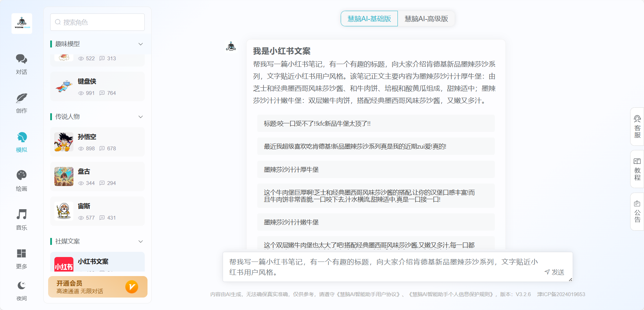Switch to 慧脑AI-基础版 tab
This screenshot has width=644, height=310.
[369, 19]
